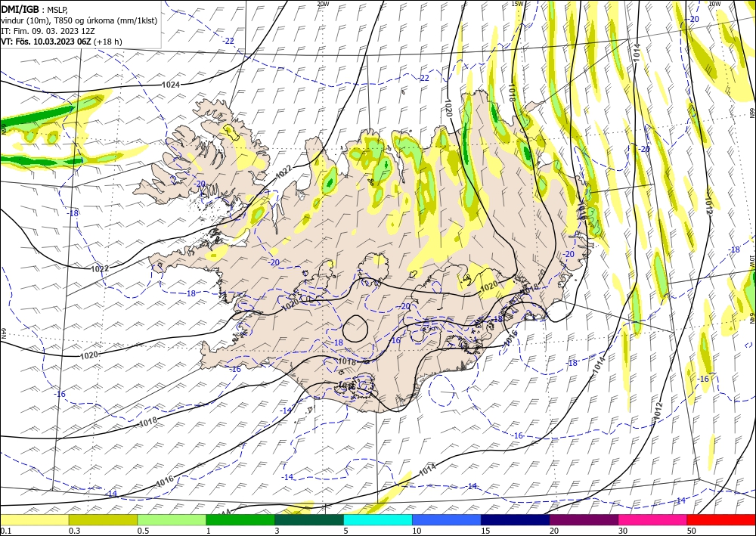Select the green 1–3 precipitation legend swatch
Image resolution: width=756 pixels, height=536 pixels.
(x=240, y=519)
